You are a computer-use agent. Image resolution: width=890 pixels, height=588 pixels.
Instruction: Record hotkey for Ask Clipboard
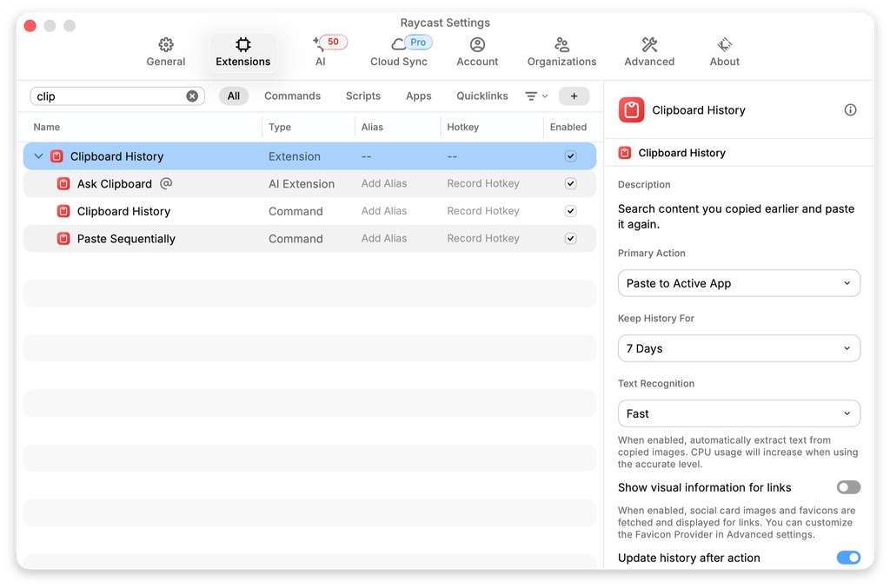pyautogui.click(x=483, y=183)
